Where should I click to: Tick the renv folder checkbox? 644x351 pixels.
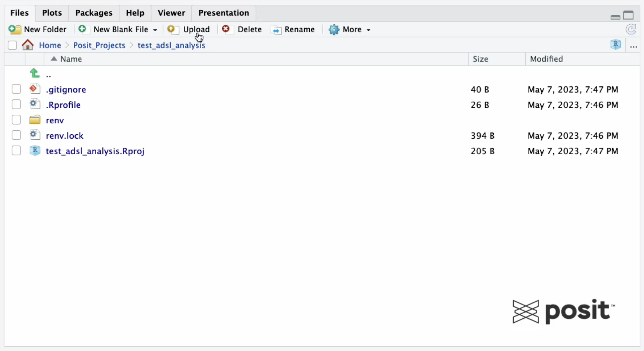pyautogui.click(x=16, y=120)
